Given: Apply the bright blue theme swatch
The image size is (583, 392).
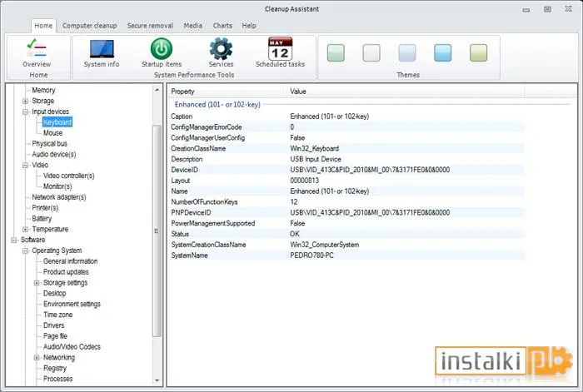Looking at the screenshot, I should [443, 52].
